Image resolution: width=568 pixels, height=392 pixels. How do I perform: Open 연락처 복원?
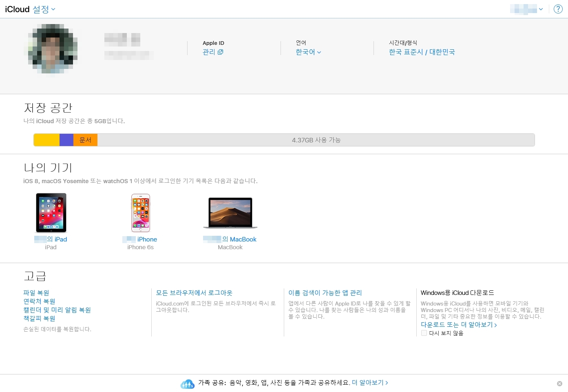[x=39, y=301]
